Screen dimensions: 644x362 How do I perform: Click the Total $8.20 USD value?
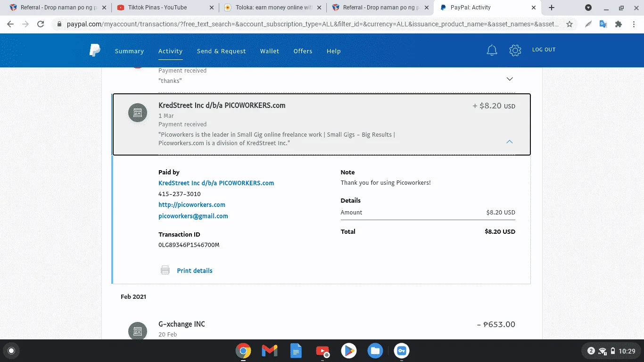[x=500, y=232]
